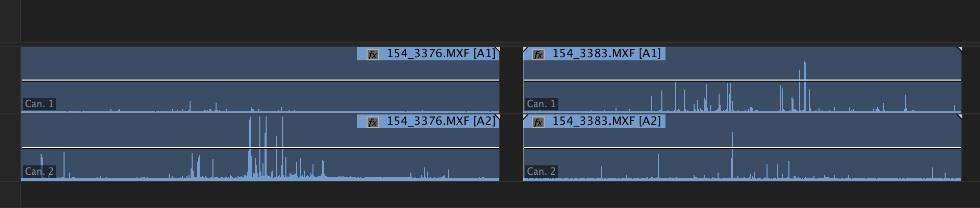Click volume rubber band line on 154_3383.MXF [A2]

pos(833,148)
